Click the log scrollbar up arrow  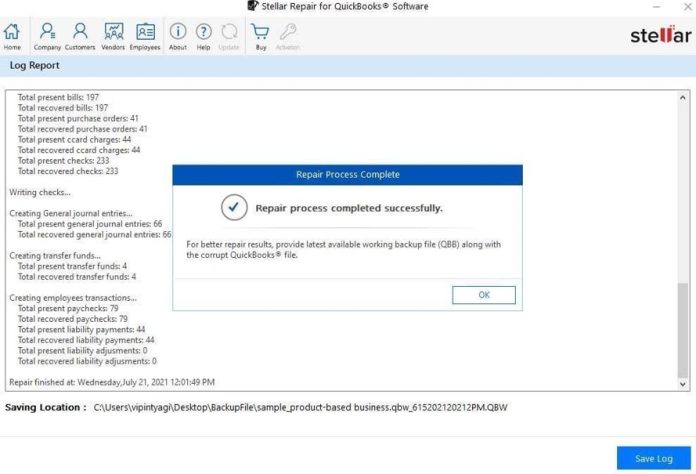[x=683, y=97]
